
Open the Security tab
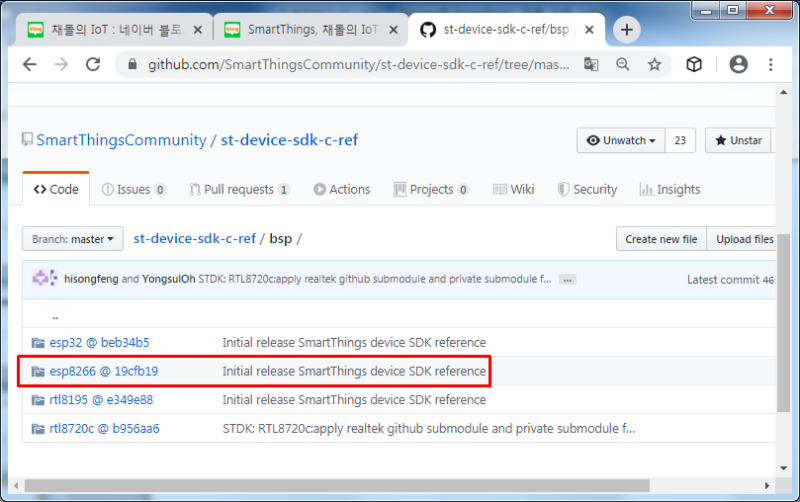(x=587, y=189)
